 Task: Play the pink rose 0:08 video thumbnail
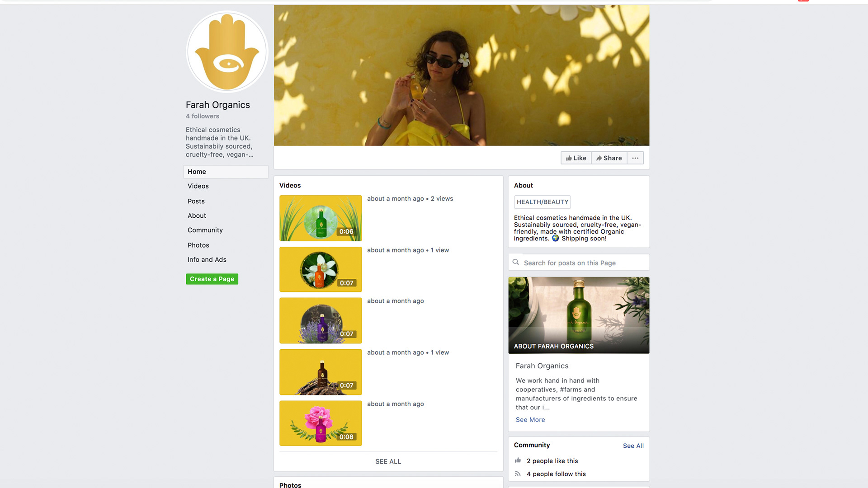pyautogui.click(x=321, y=423)
